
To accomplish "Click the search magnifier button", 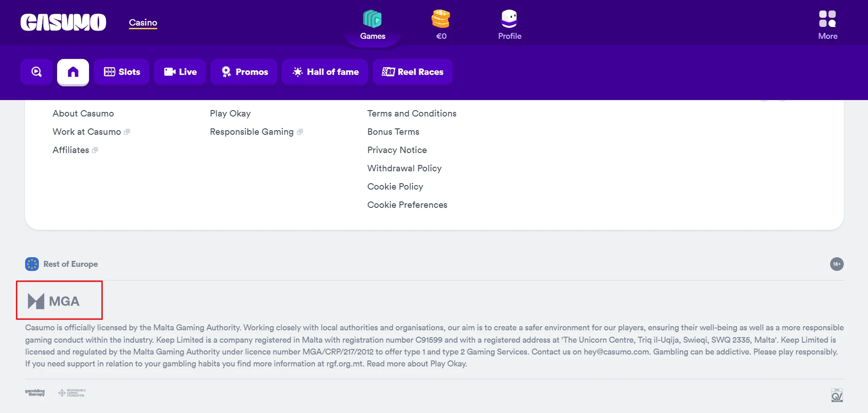I will (x=37, y=72).
